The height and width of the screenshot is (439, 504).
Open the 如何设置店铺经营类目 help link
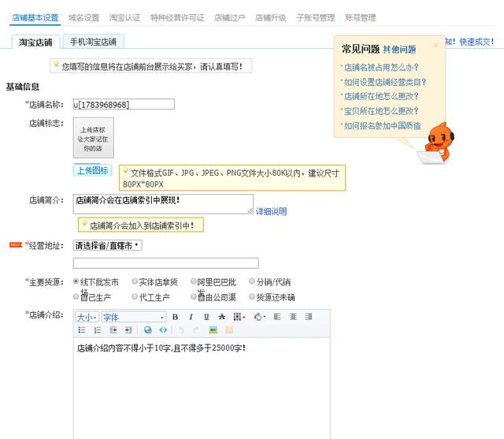(385, 82)
